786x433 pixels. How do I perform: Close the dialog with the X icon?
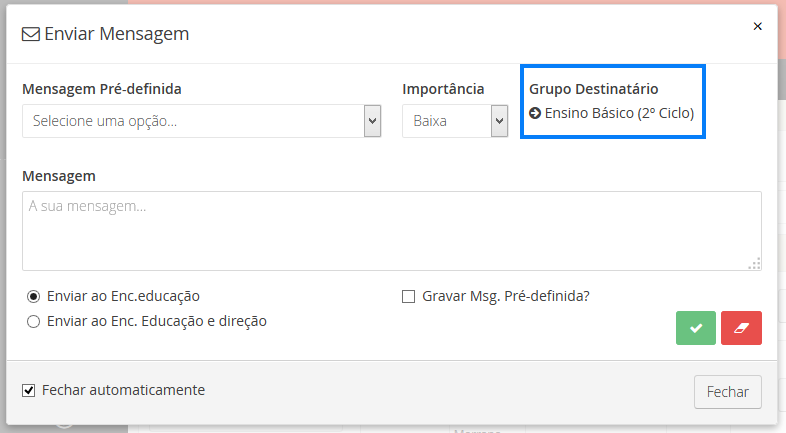(757, 27)
